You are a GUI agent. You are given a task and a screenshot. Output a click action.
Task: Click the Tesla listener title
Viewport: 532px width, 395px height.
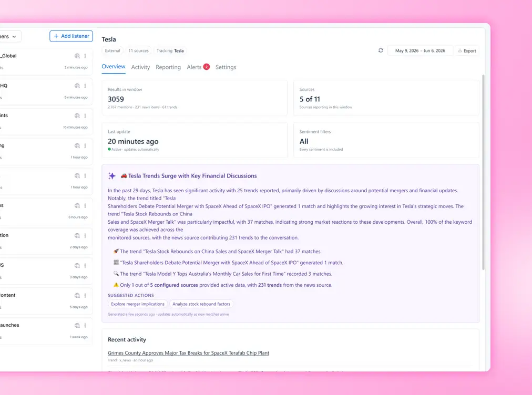pyautogui.click(x=109, y=39)
